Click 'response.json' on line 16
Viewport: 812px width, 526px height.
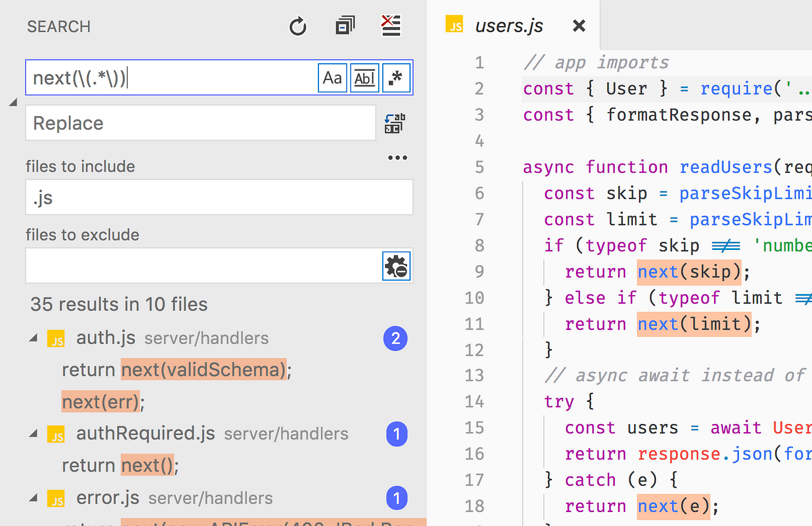tap(705, 454)
